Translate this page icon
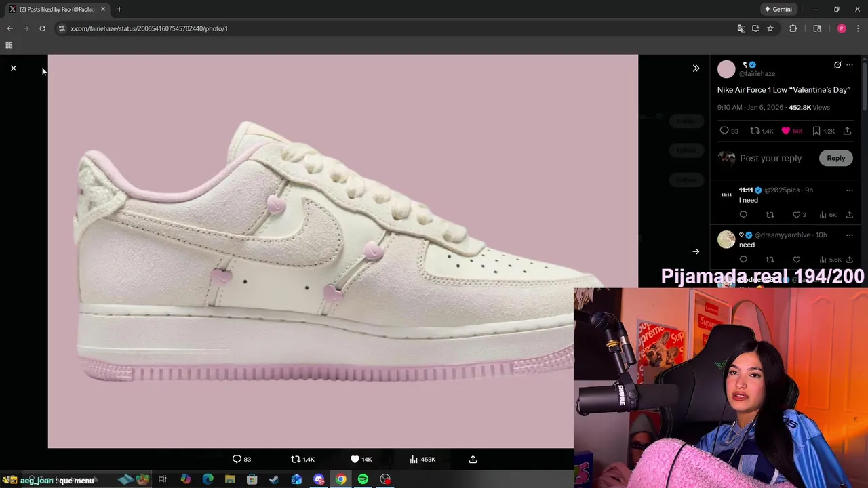868x488 pixels. pos(741,28)
